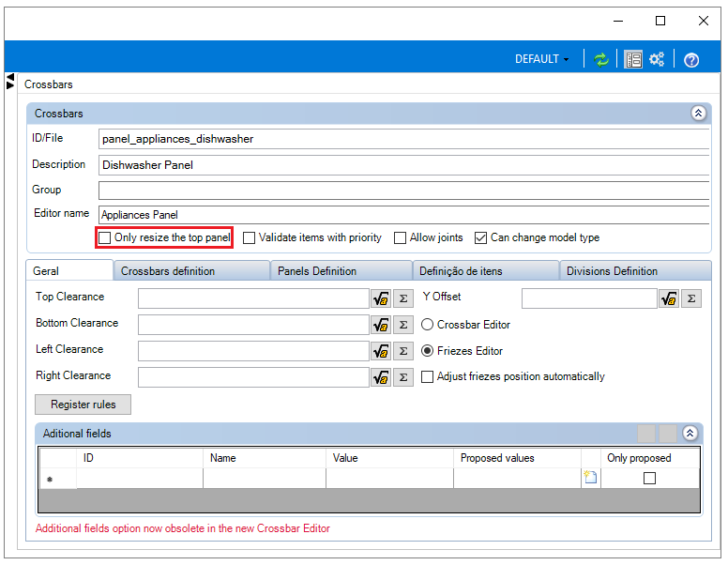This screenshot has height=565, width=728.
Task: Select the Crossbar Editor radio button
Action: 427,325
